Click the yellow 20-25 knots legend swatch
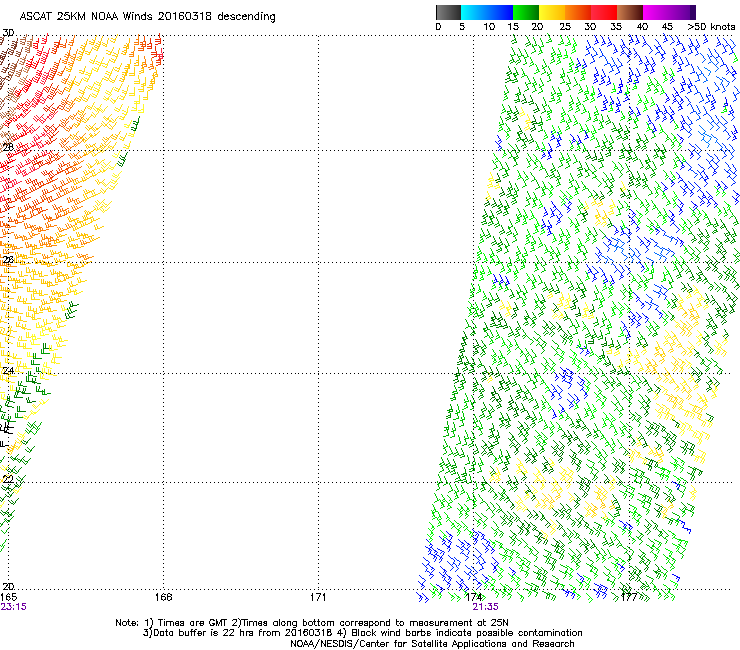The width and height of the screenshot is (740, 650). tap(552, 12)
